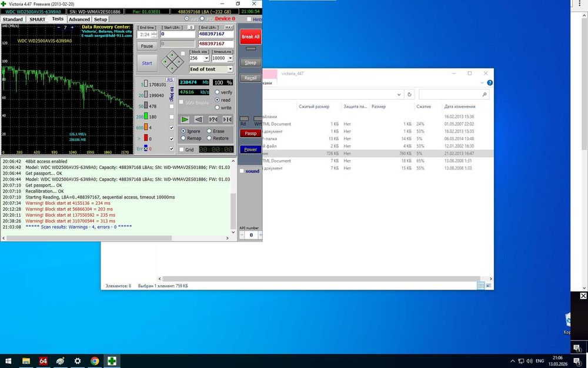Toggle the to-log checkbox for Err blocks
This screenshot has height=368, width=588.
point(172,149)
